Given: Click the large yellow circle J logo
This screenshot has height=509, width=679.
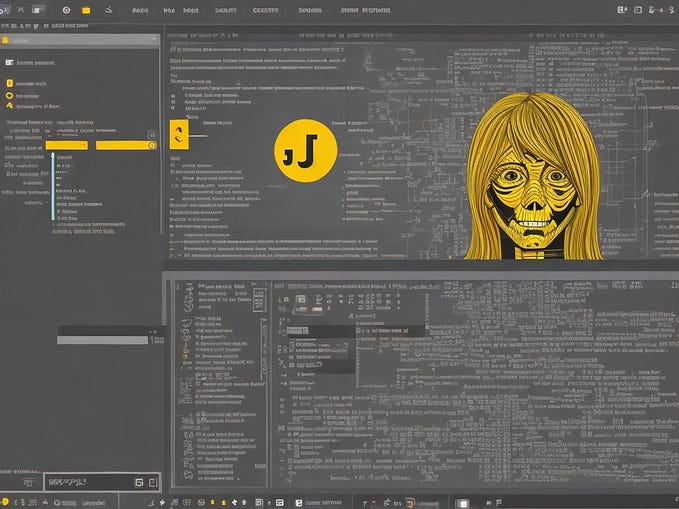Looking at the screenshot, I should tap(306, 150).
